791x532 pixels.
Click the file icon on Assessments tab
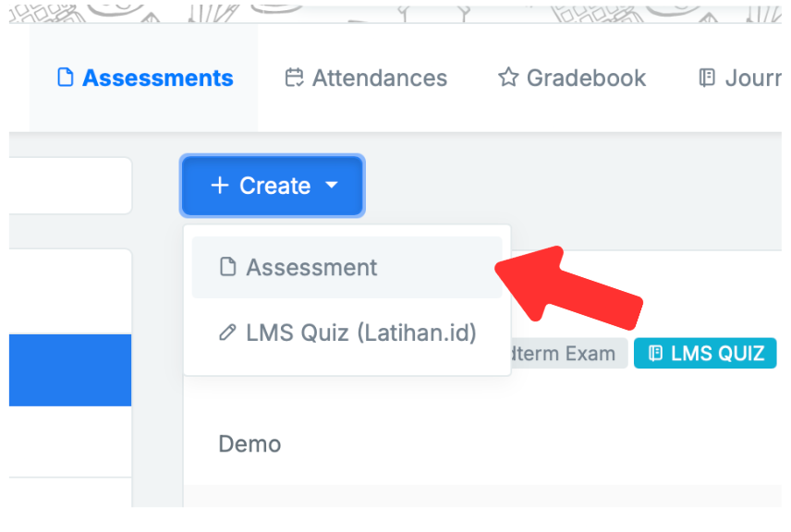click(65, 79)
